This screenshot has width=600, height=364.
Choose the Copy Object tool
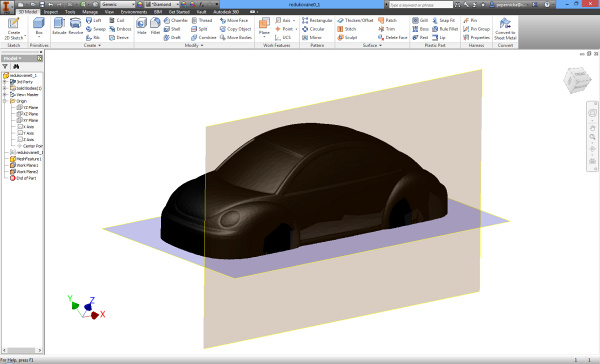(x=235, y=29)
